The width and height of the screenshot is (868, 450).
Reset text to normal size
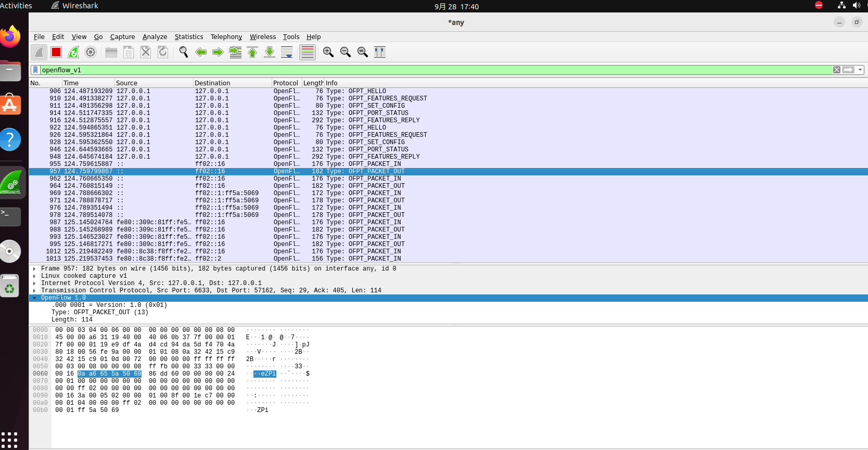(363, 52)
